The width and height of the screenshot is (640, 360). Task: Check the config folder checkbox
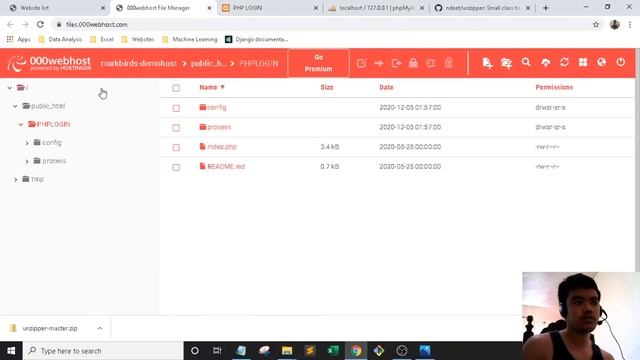point(176,108)
